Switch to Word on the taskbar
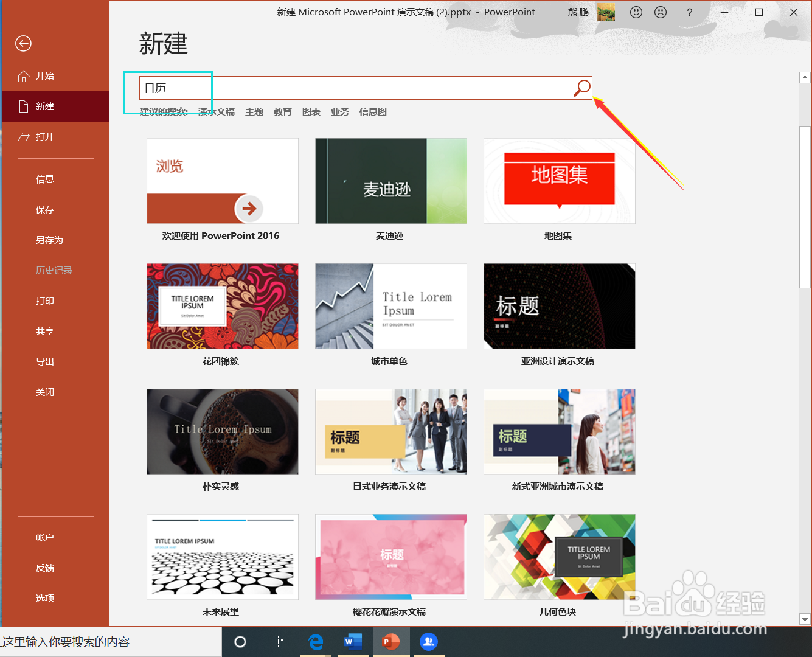Image resolution: width=812 pixels, height=657 pixels. (x=352, y=642)
